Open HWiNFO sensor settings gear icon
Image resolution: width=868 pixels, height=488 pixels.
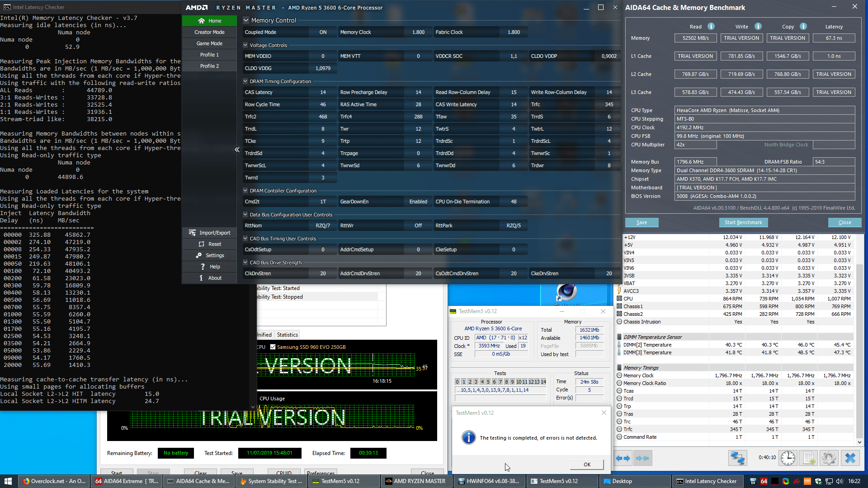tap(829, 458)
